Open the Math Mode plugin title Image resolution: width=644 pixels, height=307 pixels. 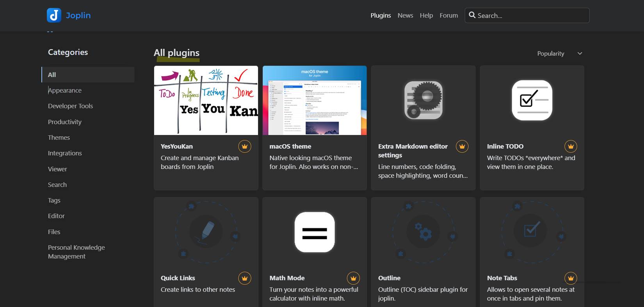(287, 278)
